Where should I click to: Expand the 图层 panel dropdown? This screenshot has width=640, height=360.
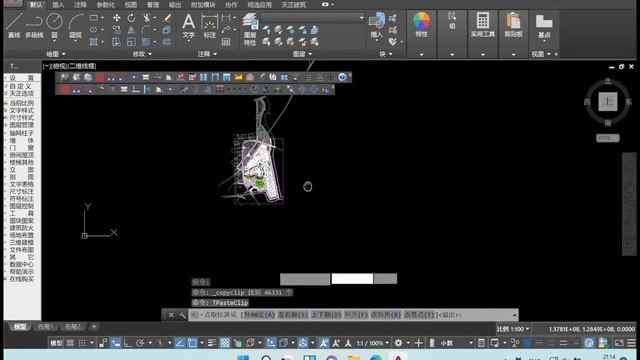tap(302, 54)
